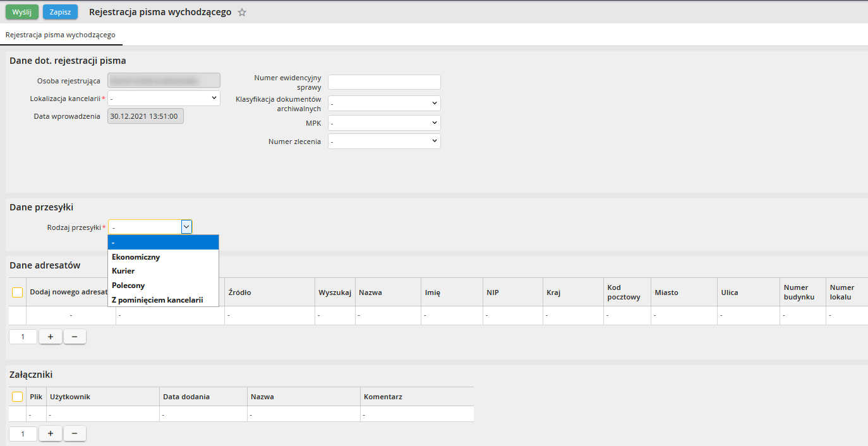Click the Nazwa column header in Dane adresatów
Viewport: 868px width, 446px height.
(x=388, y=292)
